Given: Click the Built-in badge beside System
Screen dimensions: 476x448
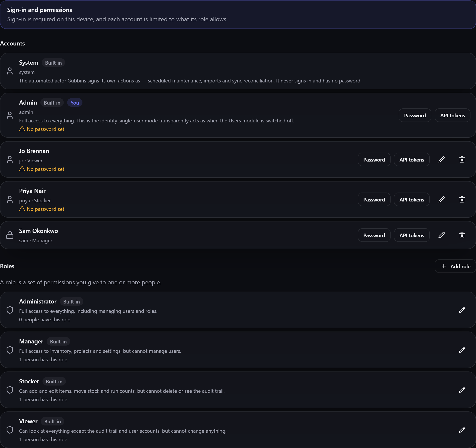Looking at the screenshot, I should pos(53,63).
